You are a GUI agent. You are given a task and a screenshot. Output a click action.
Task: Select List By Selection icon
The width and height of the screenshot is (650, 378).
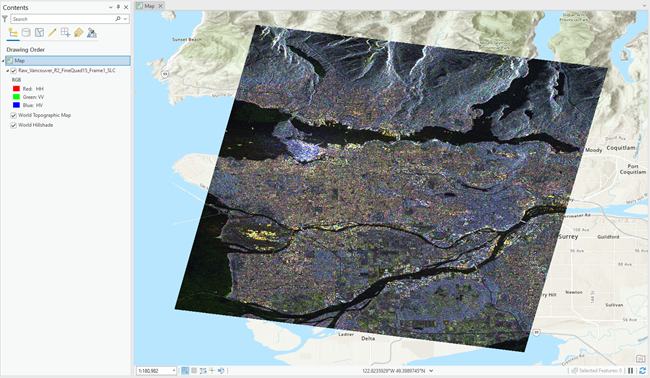39,33
